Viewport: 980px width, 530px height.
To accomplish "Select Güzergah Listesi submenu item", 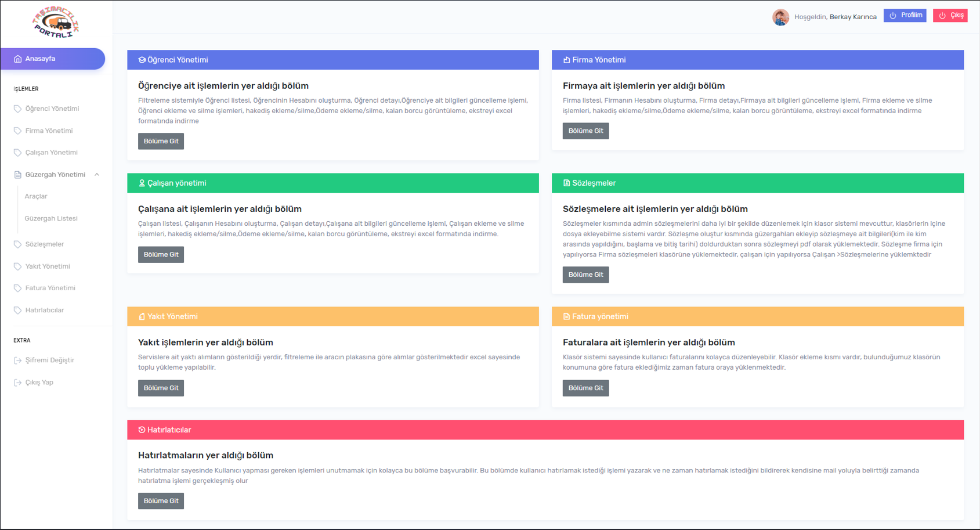I will point(51,219).
